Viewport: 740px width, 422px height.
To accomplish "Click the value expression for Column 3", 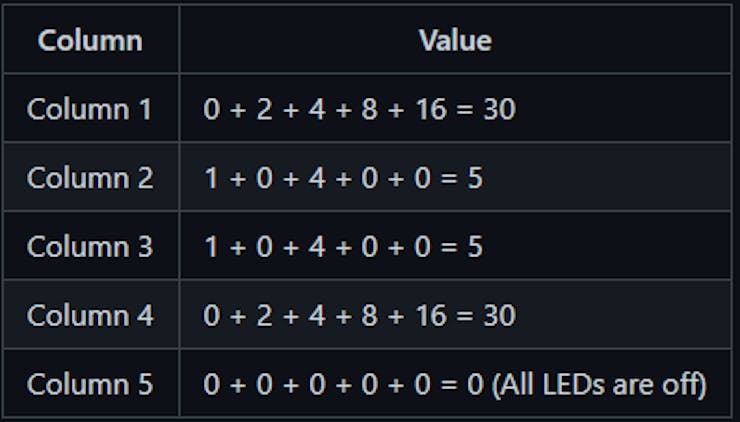I will point(343,247).
